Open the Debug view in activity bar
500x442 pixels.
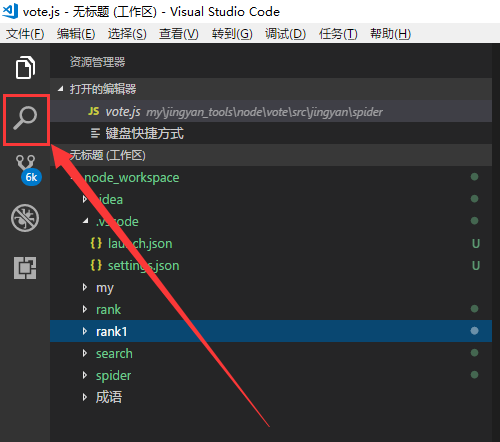(25, 218)
